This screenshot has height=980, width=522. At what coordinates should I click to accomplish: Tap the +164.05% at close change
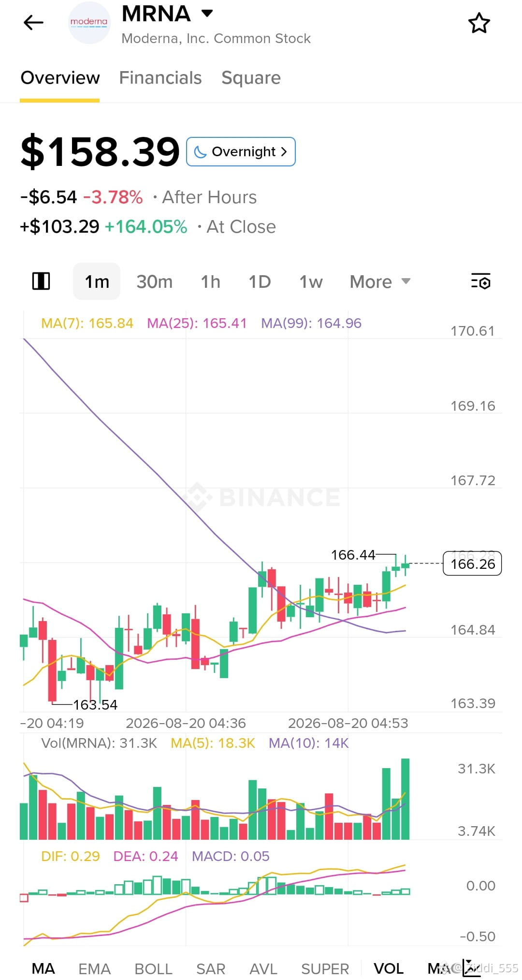point(146,227)
